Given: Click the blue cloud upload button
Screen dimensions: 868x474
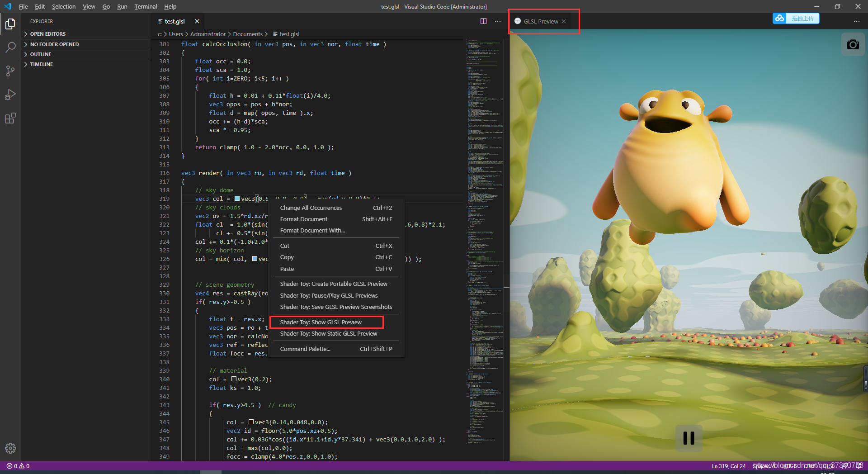Looking at the screenshot, I should 796,19.
